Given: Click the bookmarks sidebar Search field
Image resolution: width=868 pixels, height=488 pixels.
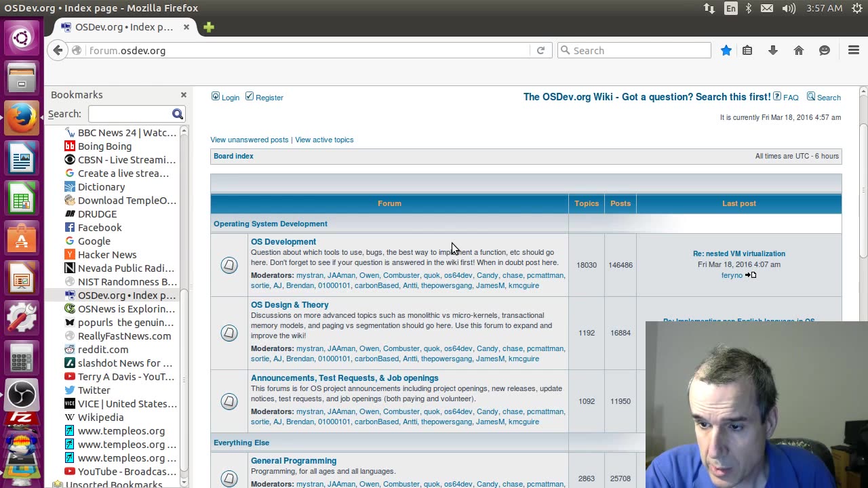Looking at the screenshot, I should point(130,114).
